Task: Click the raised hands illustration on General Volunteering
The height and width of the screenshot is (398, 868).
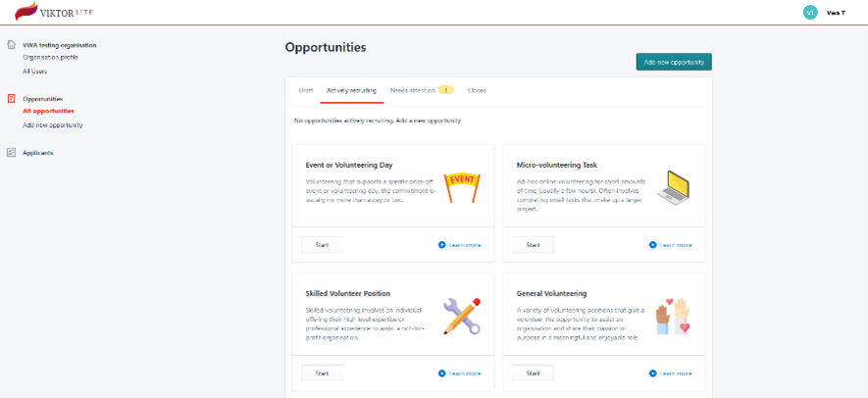Action: tap(674, 315)
